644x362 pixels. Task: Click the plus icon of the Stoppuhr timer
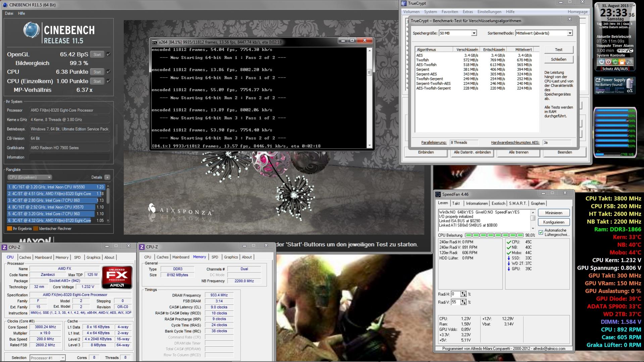point(619,51)
